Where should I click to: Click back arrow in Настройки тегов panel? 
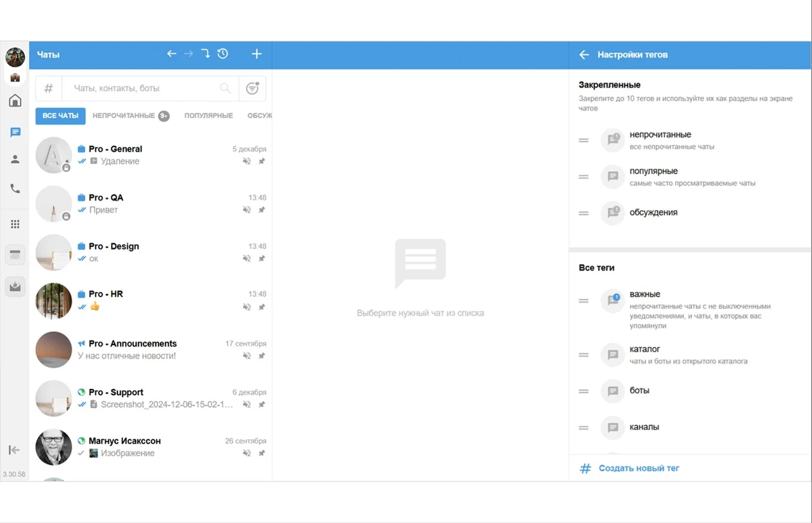(x=584, y=55)
